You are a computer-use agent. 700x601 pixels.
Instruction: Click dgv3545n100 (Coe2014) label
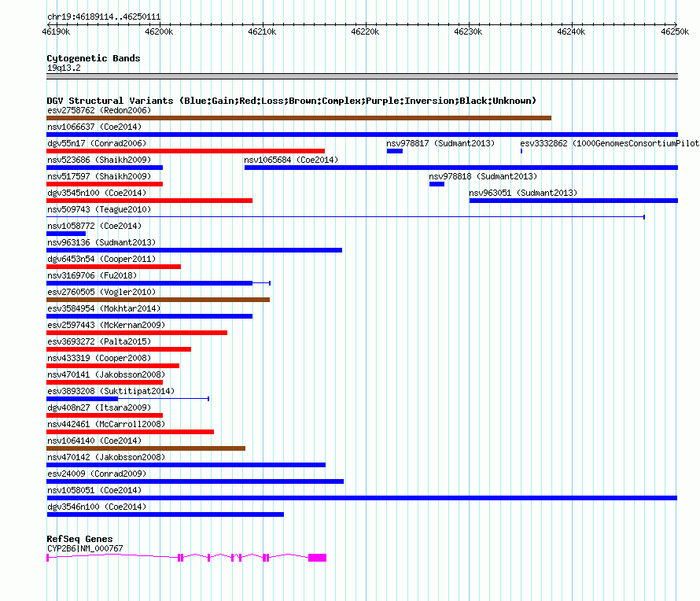click(x=97, y=193)
